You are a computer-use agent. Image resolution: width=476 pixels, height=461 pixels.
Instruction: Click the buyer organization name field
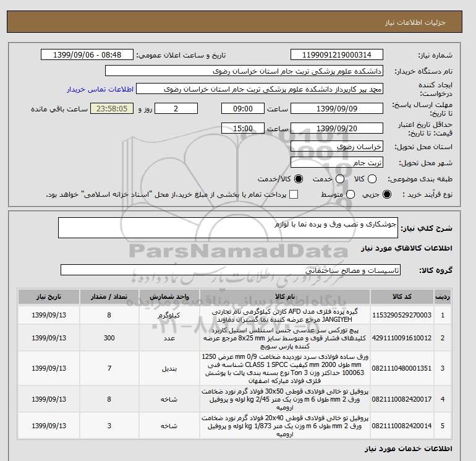244,71
